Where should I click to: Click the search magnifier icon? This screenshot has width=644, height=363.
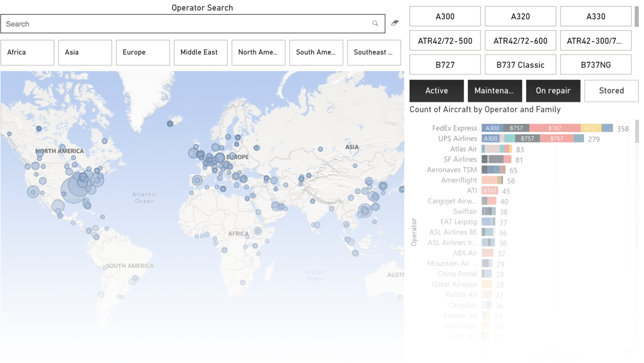[x=375, y=24]
